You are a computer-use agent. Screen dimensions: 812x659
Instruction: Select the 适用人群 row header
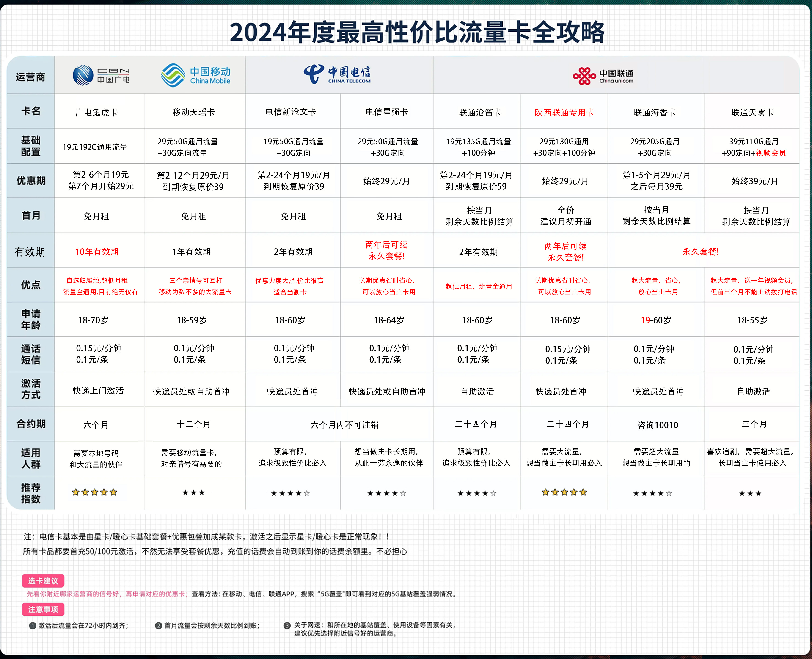31,459
